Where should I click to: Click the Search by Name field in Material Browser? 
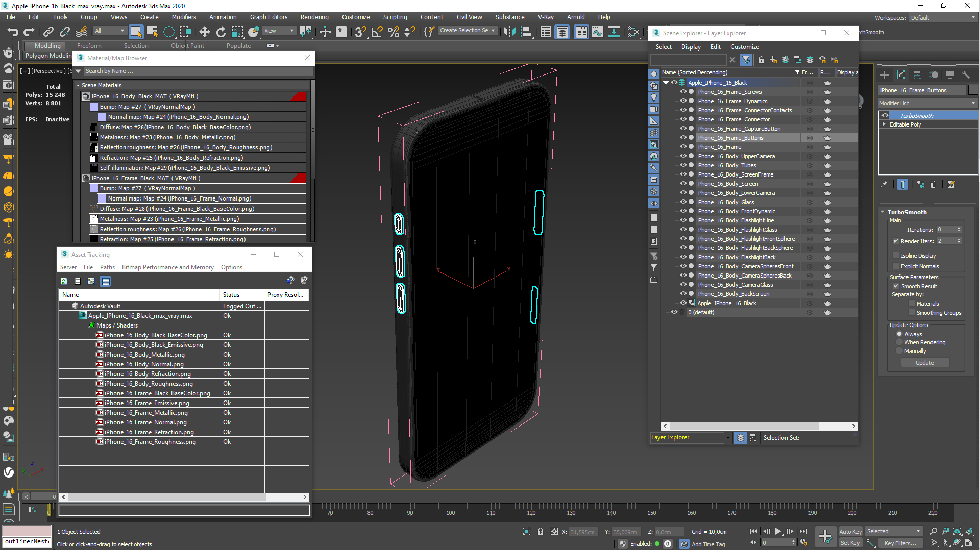pos(198,71)
